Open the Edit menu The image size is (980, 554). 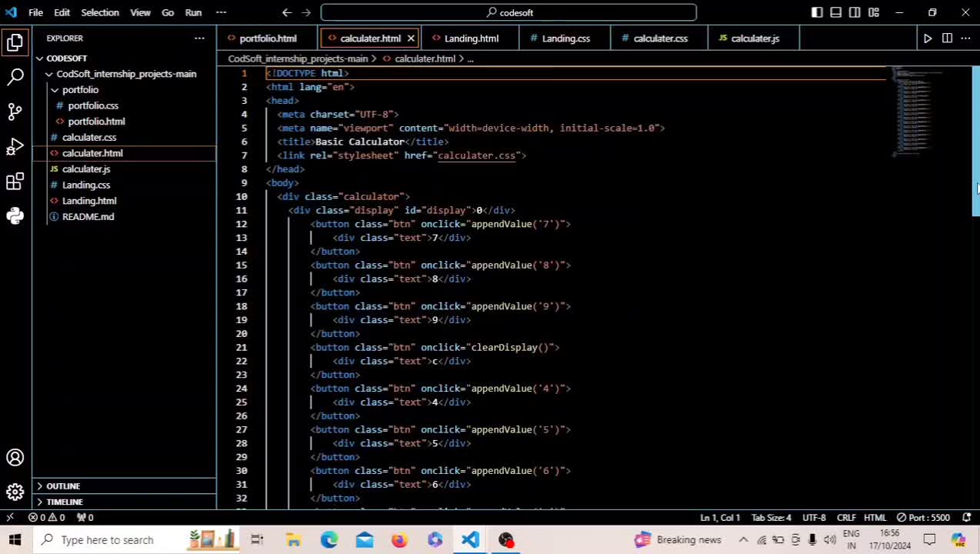coord(62,12)
